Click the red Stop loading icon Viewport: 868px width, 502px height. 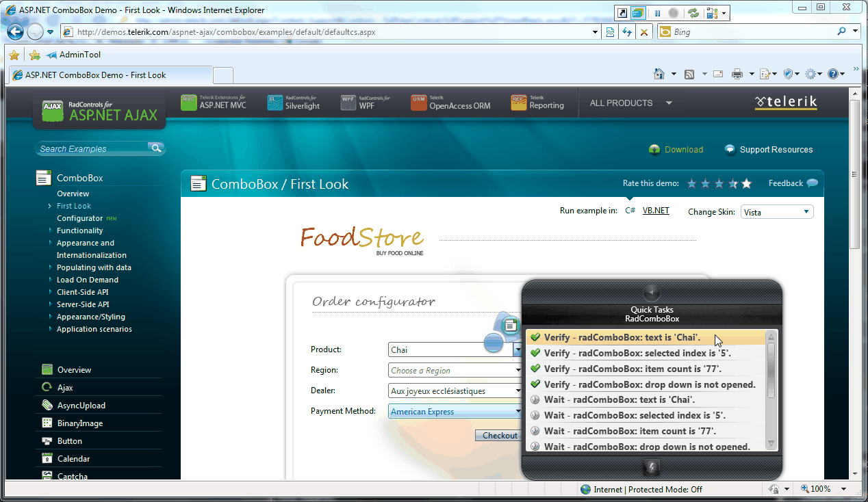[x=643, y=32]
